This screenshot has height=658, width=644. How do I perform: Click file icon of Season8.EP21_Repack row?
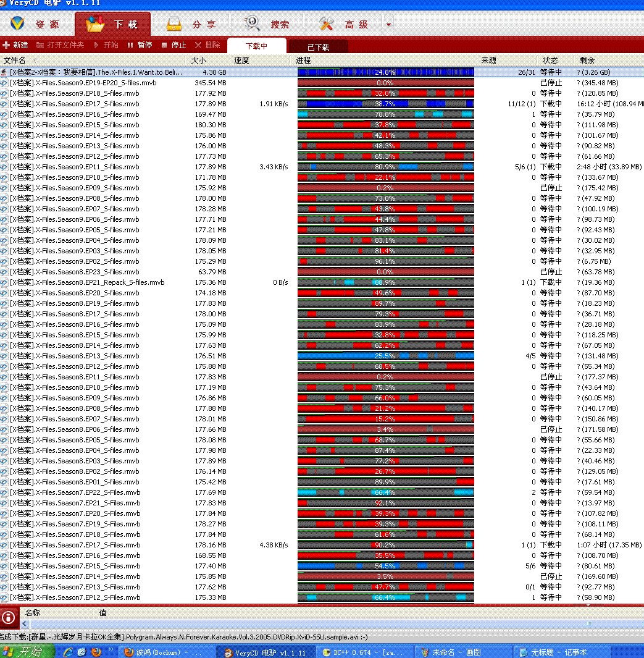coord(4,282)
